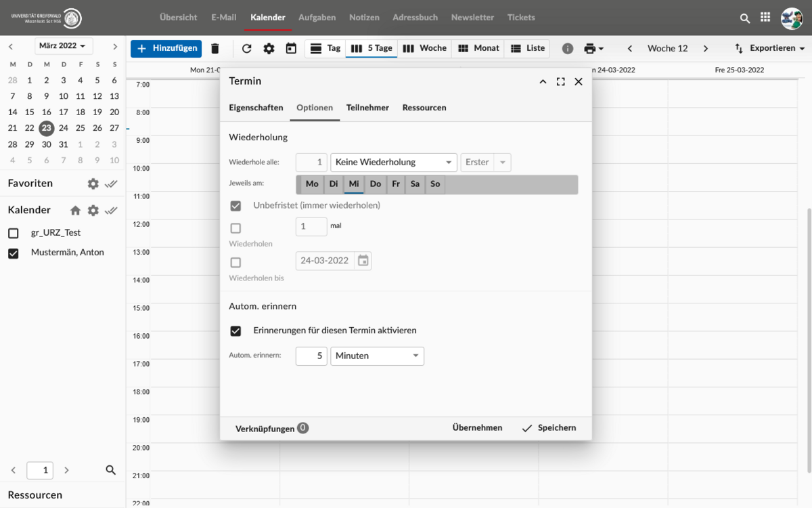
Task: Click the search magnifier in top bar
Action: (x=745, y=18)
